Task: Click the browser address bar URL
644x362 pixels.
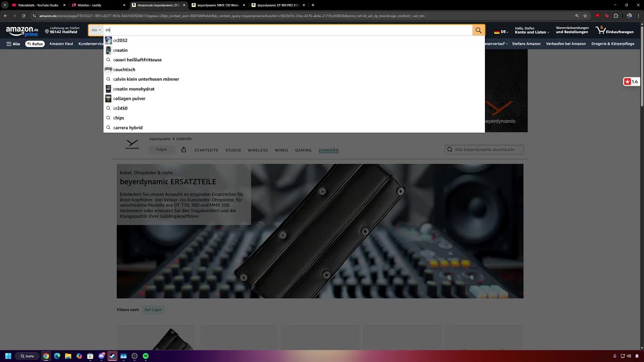Action: (x=231, y=16)
